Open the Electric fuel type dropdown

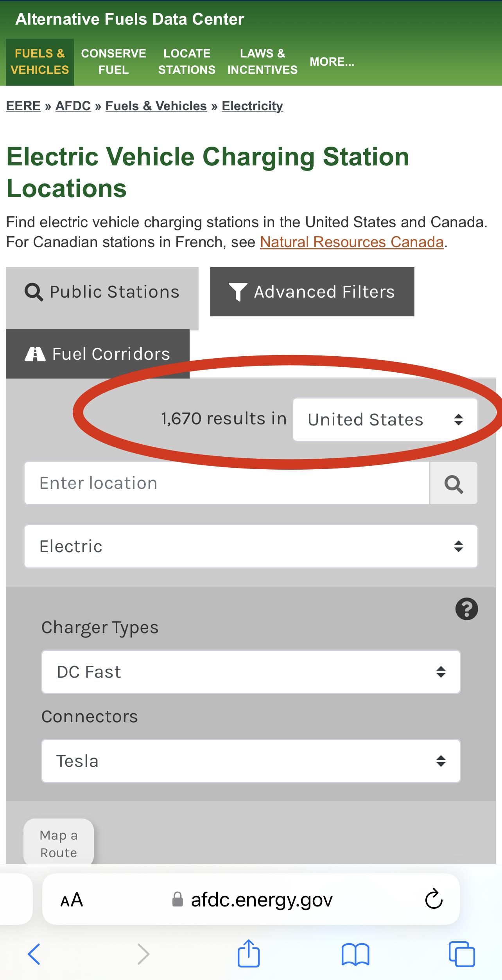(x=251, y=546)
